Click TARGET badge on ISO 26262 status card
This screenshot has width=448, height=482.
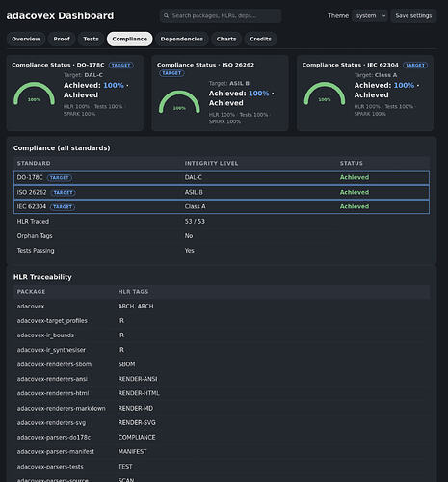tap(171, 73)
